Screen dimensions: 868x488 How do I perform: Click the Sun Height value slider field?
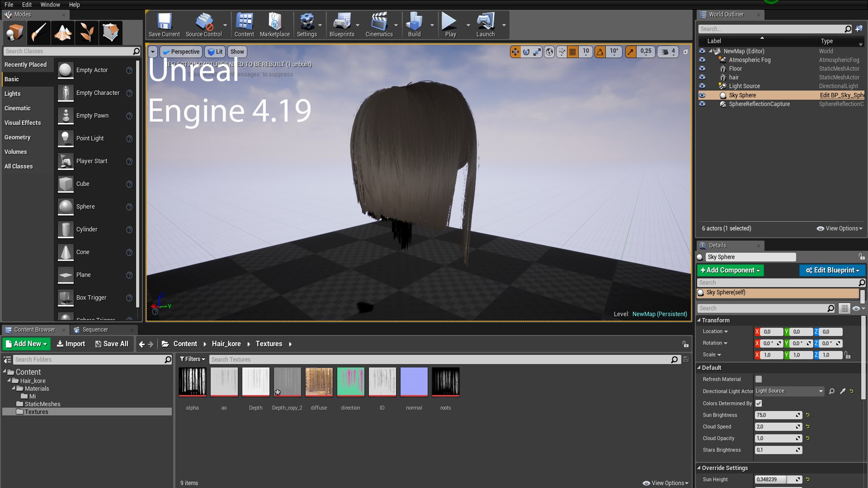point(778,480)
